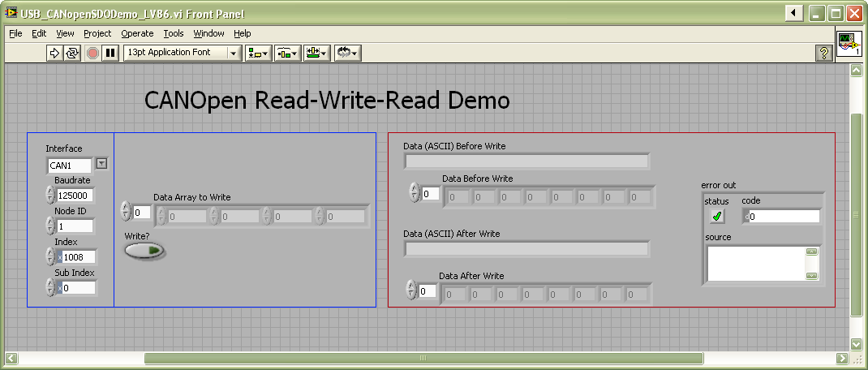This screenshot has width=868, height=370.
Task: Click the vertical scrollbar up arrow
Action: 856,71
